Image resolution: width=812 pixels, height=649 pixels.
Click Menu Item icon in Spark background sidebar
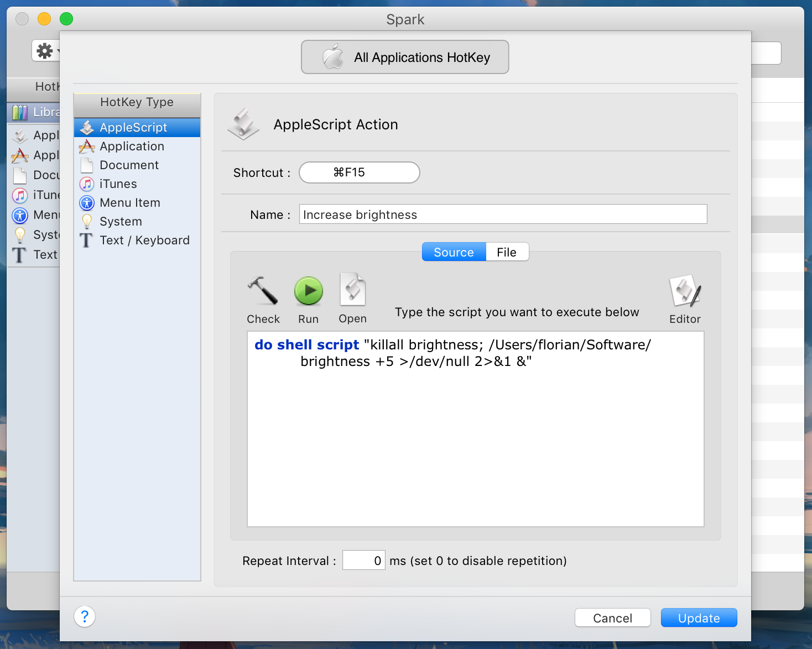point(20,215)
